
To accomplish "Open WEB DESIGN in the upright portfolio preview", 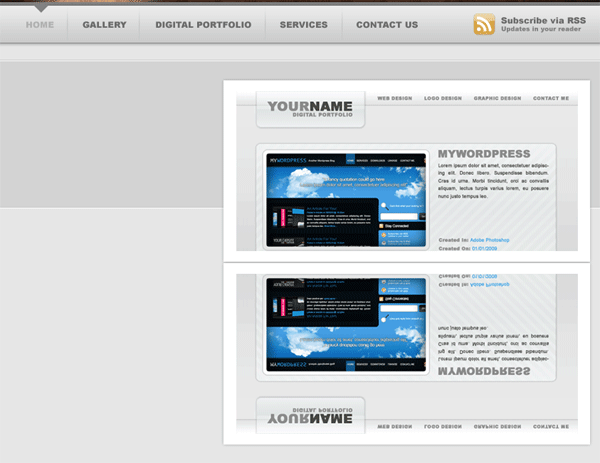I will [x=395, y=98].
